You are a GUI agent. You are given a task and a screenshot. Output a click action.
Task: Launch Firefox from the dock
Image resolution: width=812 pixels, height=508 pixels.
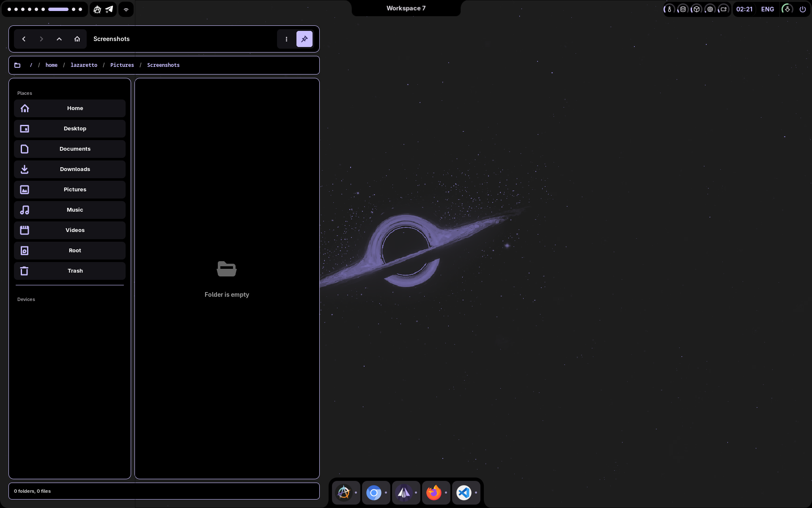434,493
